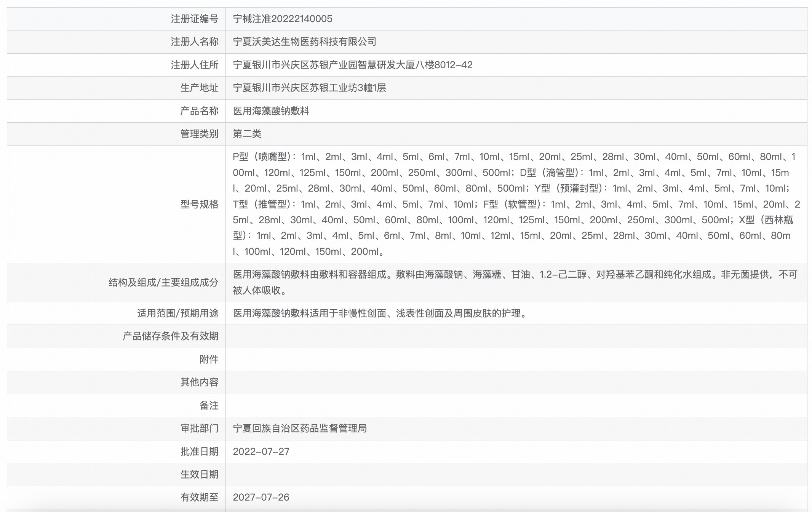Click the registrant address ending 8012-42

click(x=353, y=65)
